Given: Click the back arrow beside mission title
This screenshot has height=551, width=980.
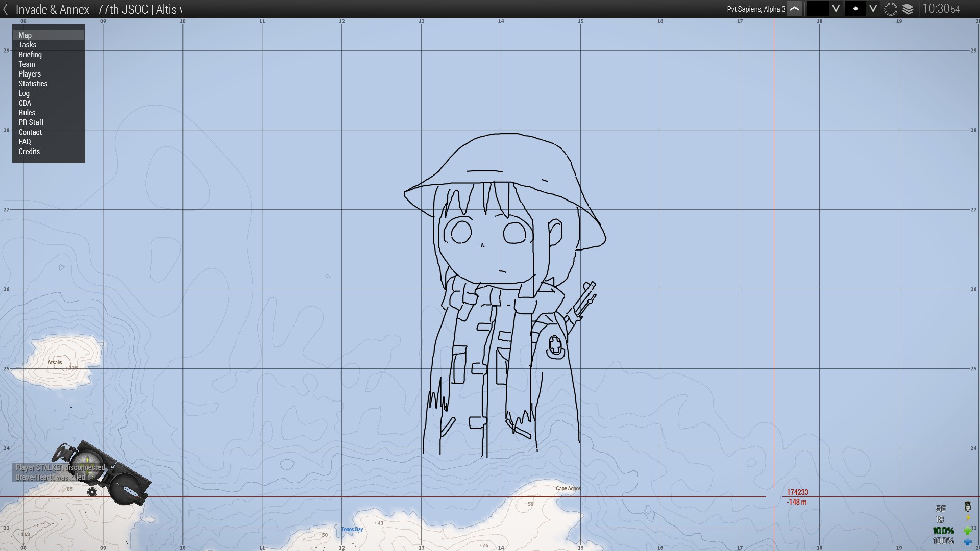Looking at the screenshot, I should click(x=6, y=9).
